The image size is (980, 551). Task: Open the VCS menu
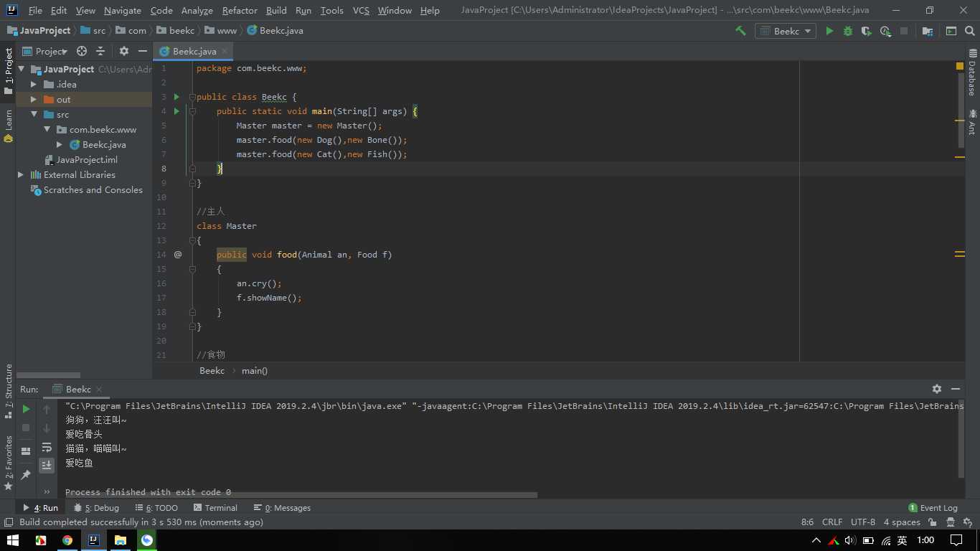361,10
